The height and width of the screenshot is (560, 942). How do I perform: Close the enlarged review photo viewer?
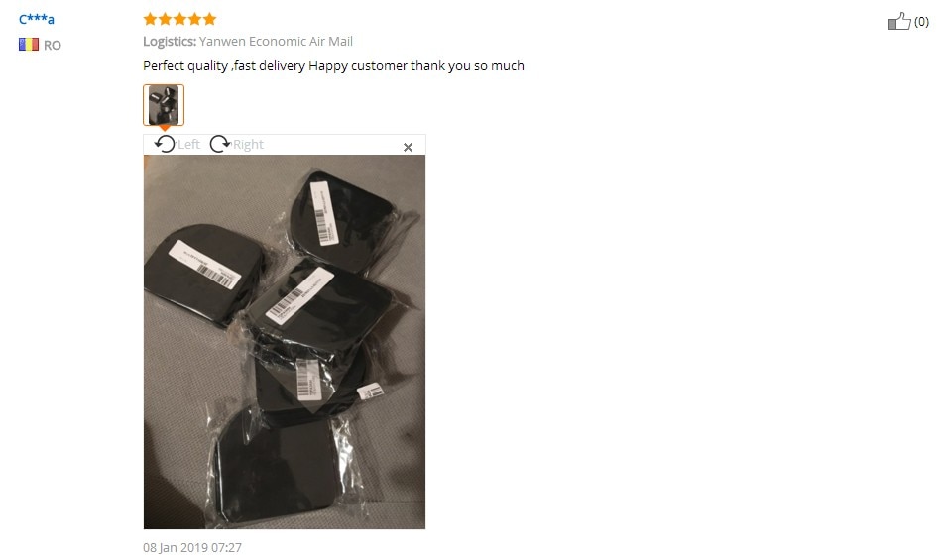click(x=408, y=147)
